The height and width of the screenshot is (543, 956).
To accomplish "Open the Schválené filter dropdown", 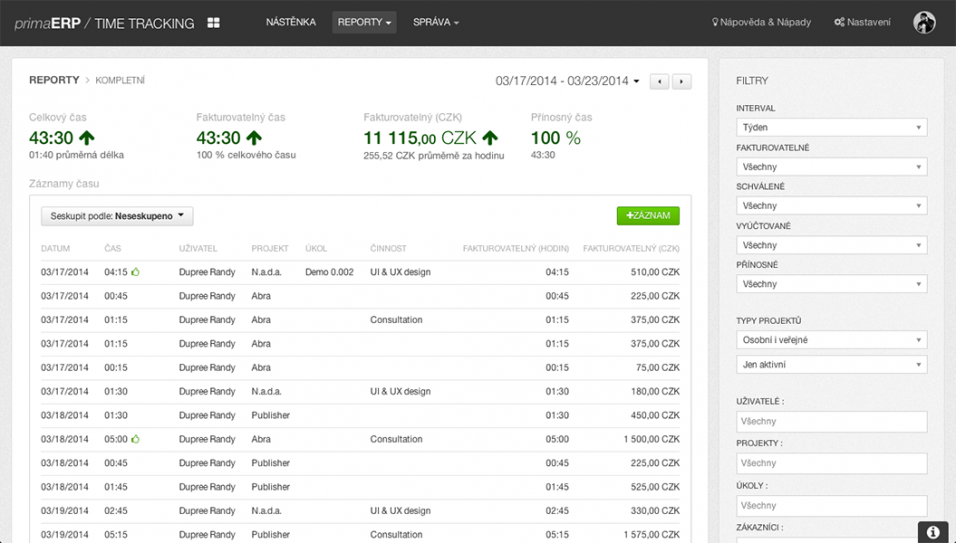I will [831, 206].
